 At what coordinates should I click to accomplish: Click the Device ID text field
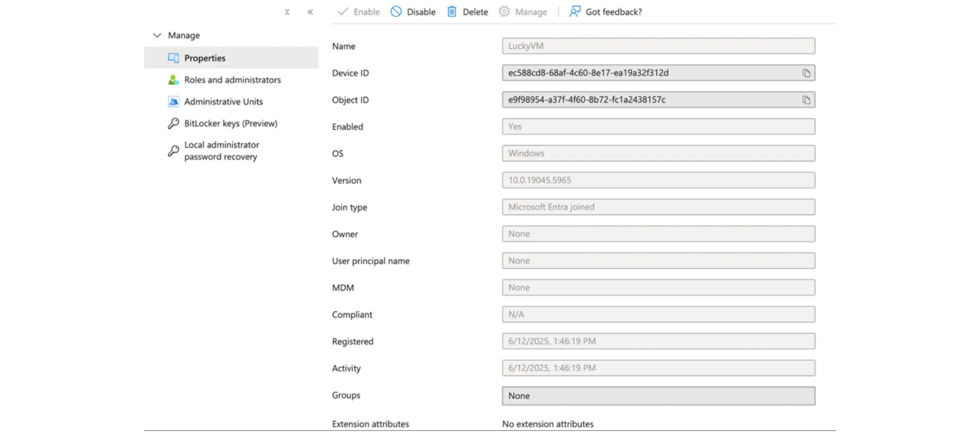click(x=659, y=73)
